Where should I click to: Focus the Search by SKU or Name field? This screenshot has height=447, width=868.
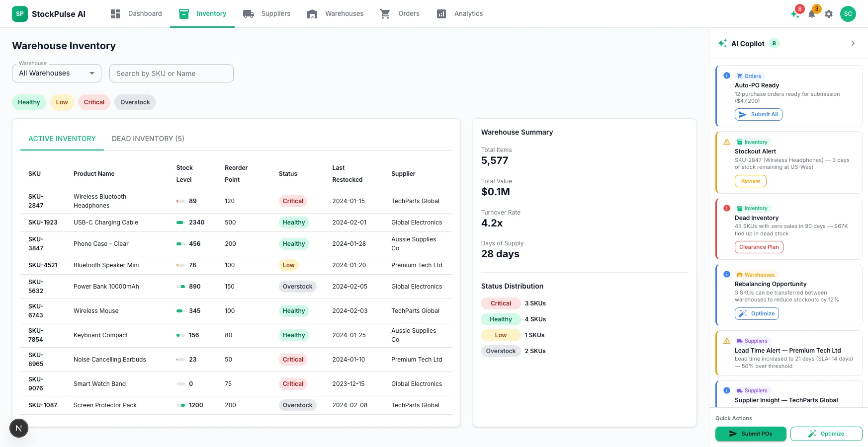[x=172, y=74]
